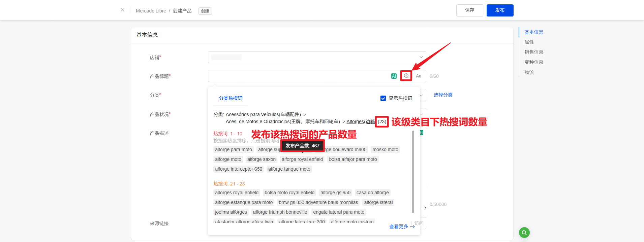Close the create product page with X
The height and width of the screenshot is (242, 644).
pyautogui.click(x=122, y=10)
